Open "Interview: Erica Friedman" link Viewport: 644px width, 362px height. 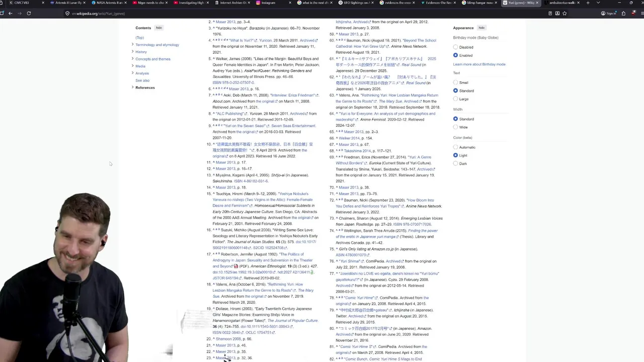click(x=294, y=95)
